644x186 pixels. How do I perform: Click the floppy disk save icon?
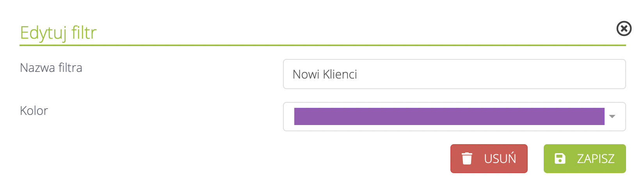(560, 159)
